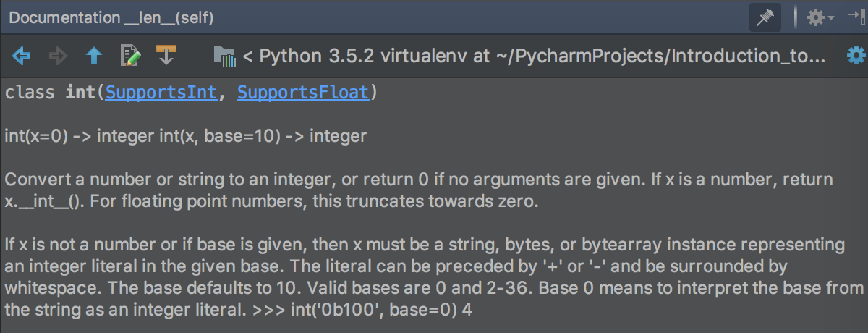Click the Python 3.5.2 virtualenv path text
The height and width of the screenshot is (333, 868).
[x=541, y=56]
